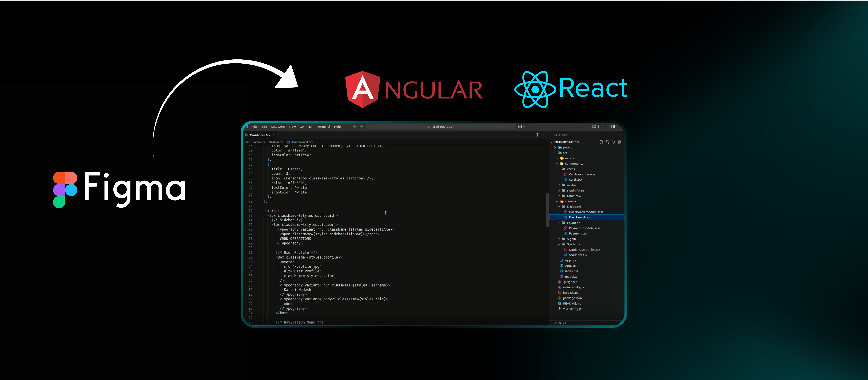868x380 pixels.
Task: Open package.json file
Action: coord(587,298)
